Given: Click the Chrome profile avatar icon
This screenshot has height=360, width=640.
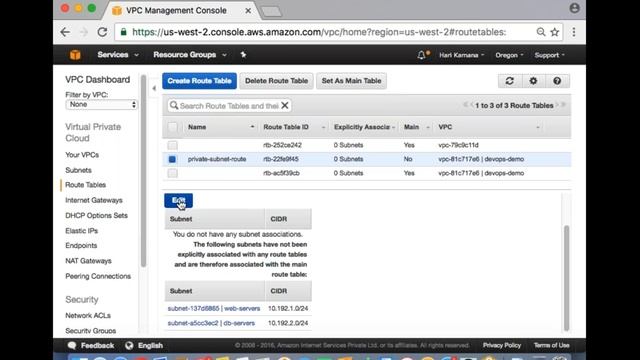Looking at the screenshot, I should click(574, 8).
